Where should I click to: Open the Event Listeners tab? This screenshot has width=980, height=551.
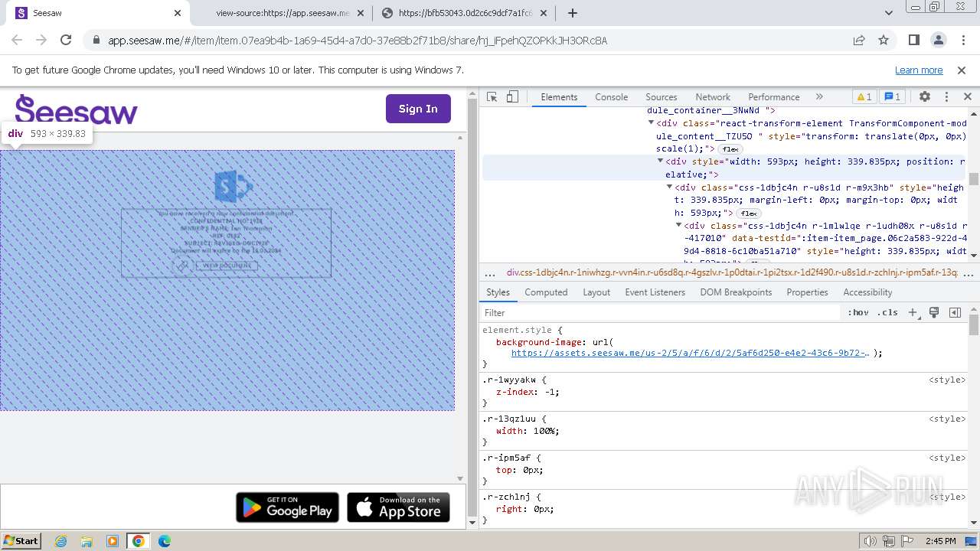pos(655,292)
